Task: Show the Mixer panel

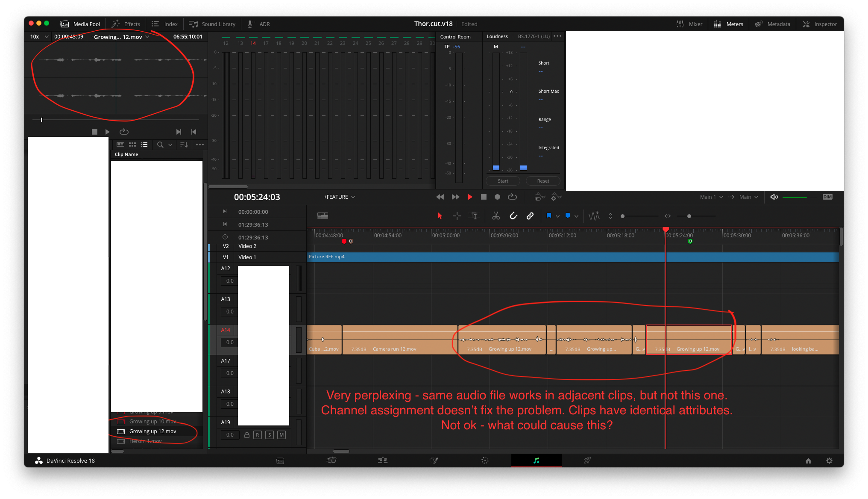Action: pos(689,24)
